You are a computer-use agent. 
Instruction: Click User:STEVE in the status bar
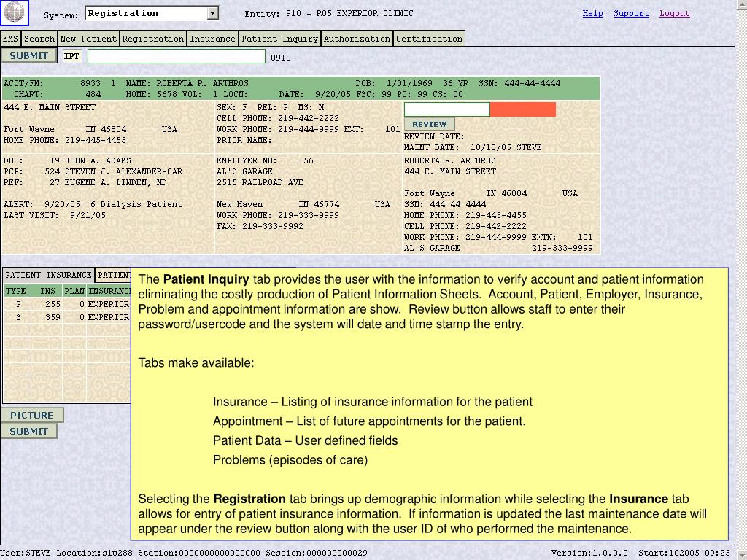(26, 553)
